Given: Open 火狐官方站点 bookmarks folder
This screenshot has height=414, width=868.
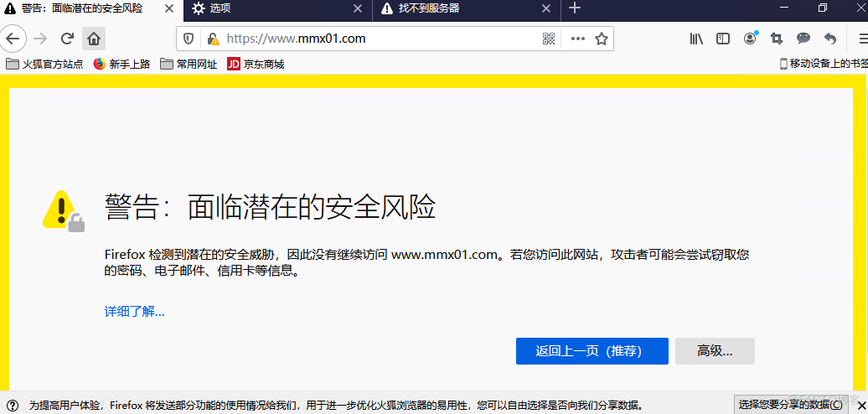Looking at the screenshot, I should tap(45, 65).
